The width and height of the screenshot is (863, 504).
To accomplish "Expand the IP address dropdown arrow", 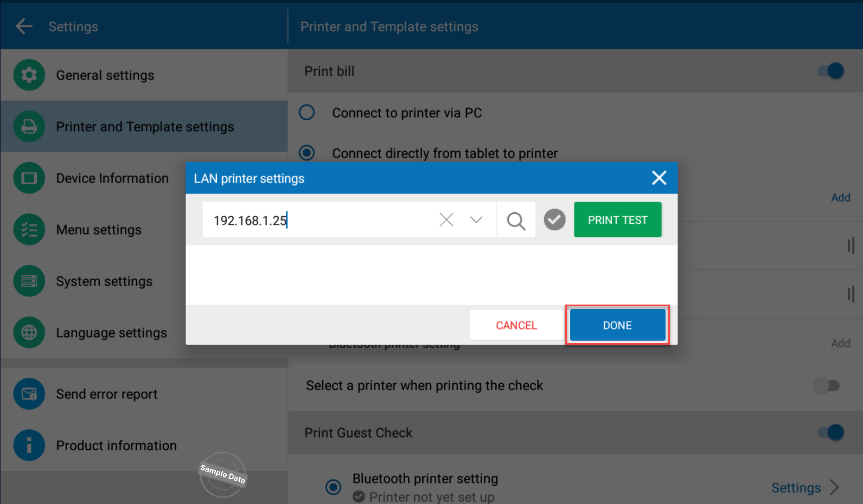I will [476, 219].
